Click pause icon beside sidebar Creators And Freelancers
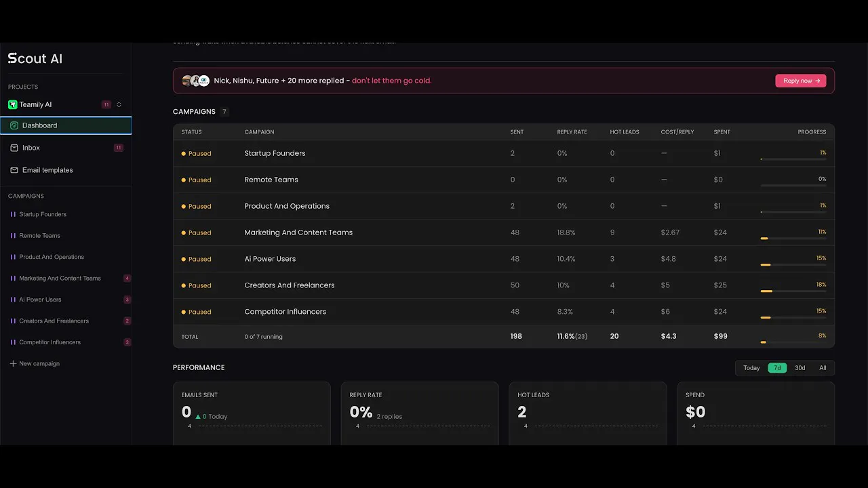Viewport: 868px width, 488px height. (x=13, y=321)
